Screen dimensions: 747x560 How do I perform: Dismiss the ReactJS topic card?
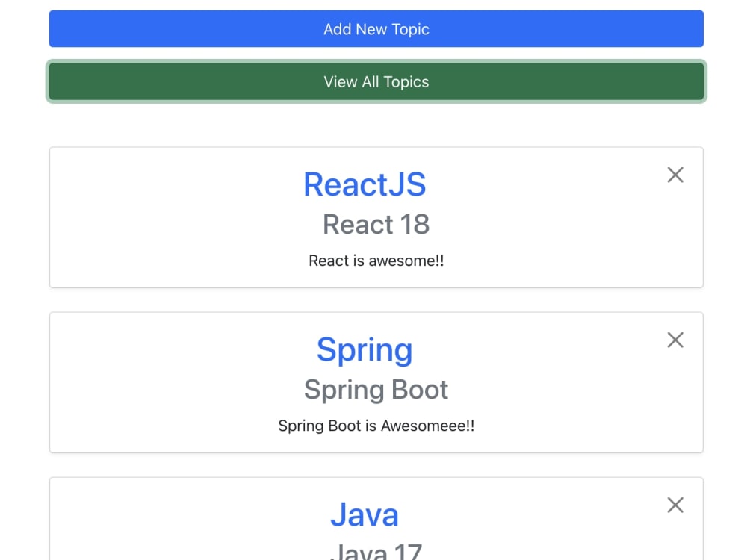click(675, 175)
